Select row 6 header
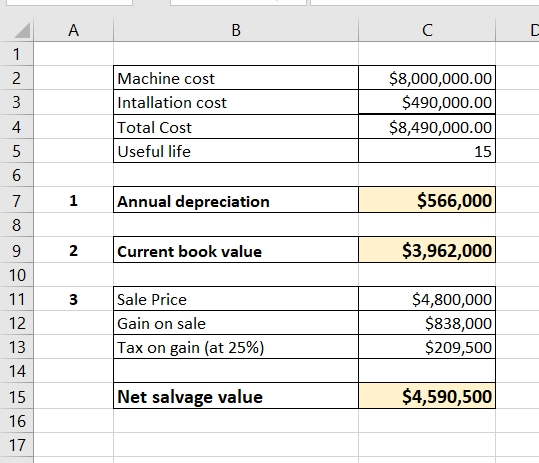 point(16,175)
